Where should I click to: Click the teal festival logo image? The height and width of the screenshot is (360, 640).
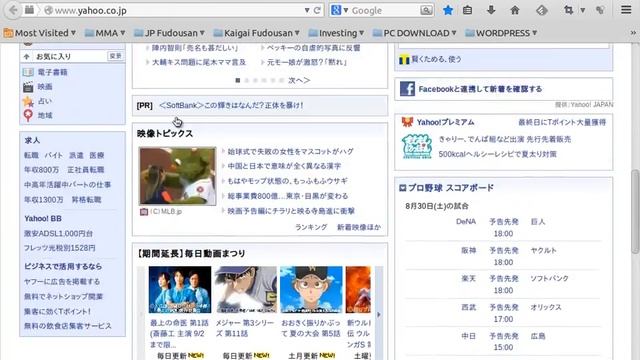click(x=417, y=146)
